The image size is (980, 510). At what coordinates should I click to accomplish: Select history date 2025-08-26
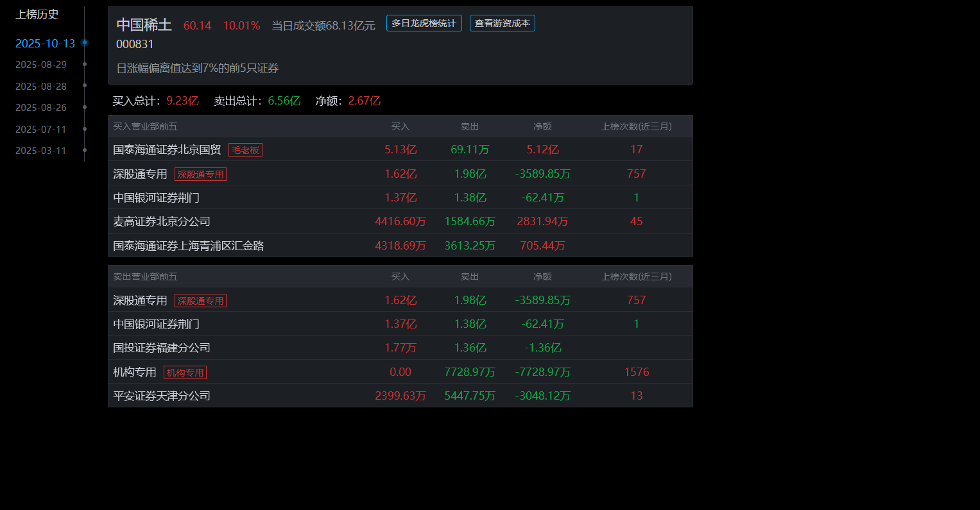click(41, 108)
